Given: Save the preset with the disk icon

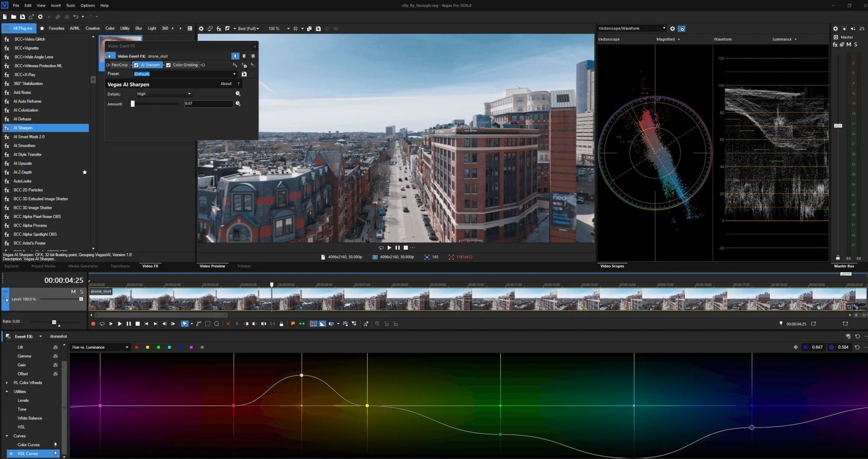Looking at the screenshot, I should (244, 74).
